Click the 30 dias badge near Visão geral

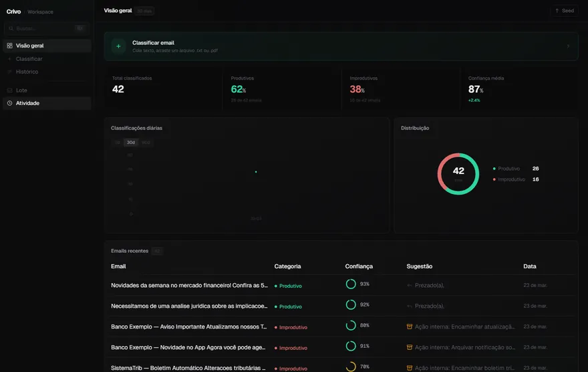pyautogui.click(x=144, y=11)
